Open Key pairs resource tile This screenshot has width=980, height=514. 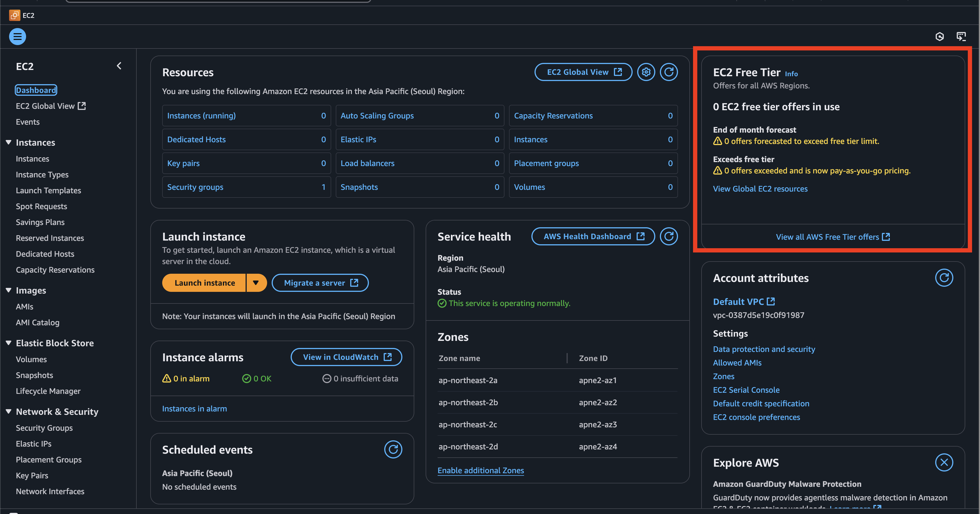246,163
